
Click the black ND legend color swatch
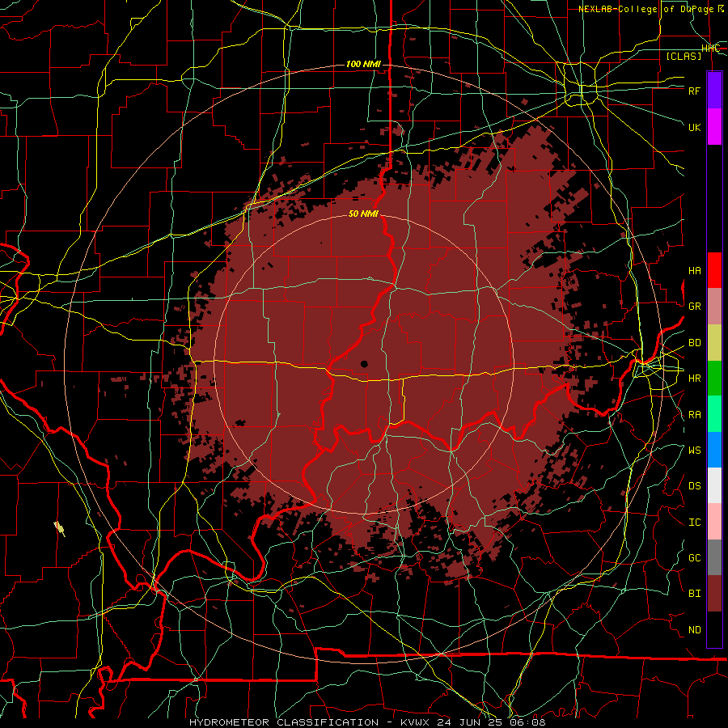click(x=714, y=629)
